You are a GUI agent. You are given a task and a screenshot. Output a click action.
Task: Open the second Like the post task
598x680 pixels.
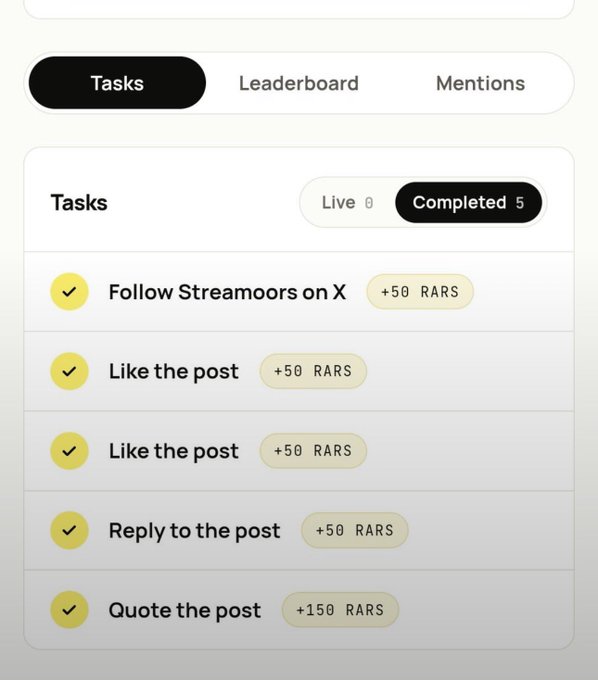299,451
